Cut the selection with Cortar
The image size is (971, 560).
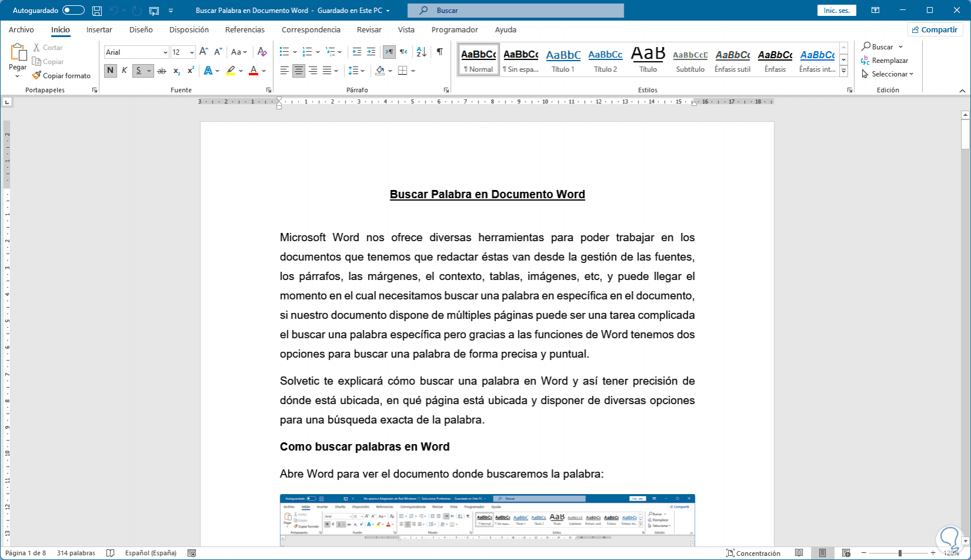[48, 48]
